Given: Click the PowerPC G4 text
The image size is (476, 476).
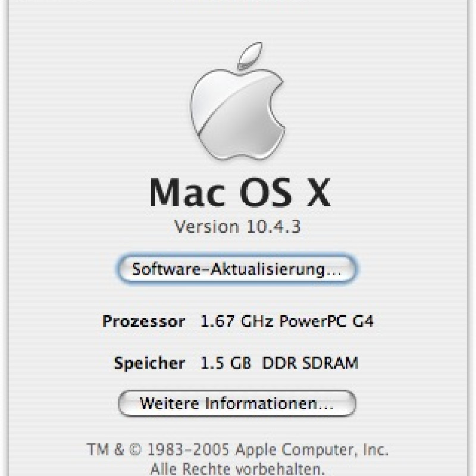Looking at the screenshot, I should pyautogui.click(x=326, y=321).
